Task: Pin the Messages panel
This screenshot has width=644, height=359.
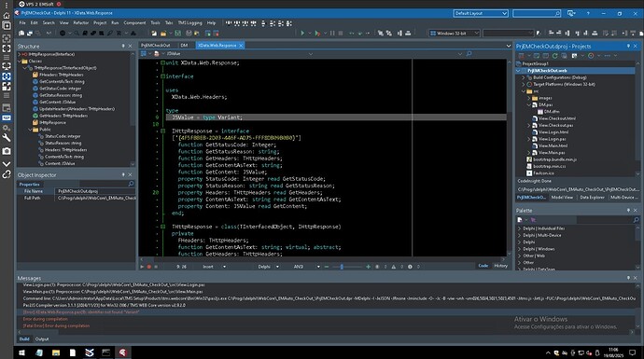Action: tap(628, 278)
